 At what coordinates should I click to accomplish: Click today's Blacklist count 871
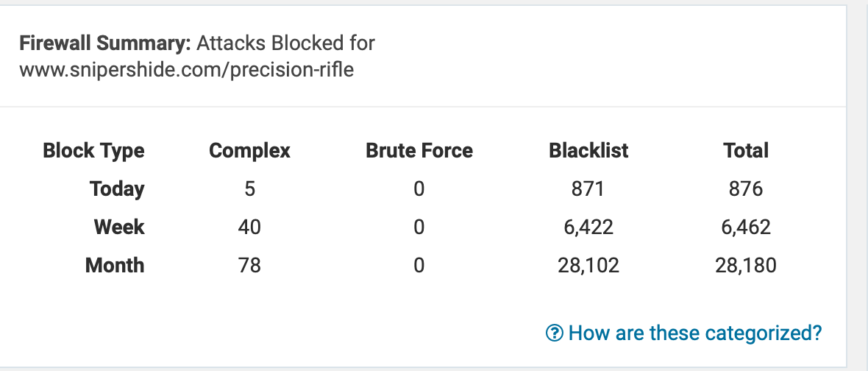[588, 189]
